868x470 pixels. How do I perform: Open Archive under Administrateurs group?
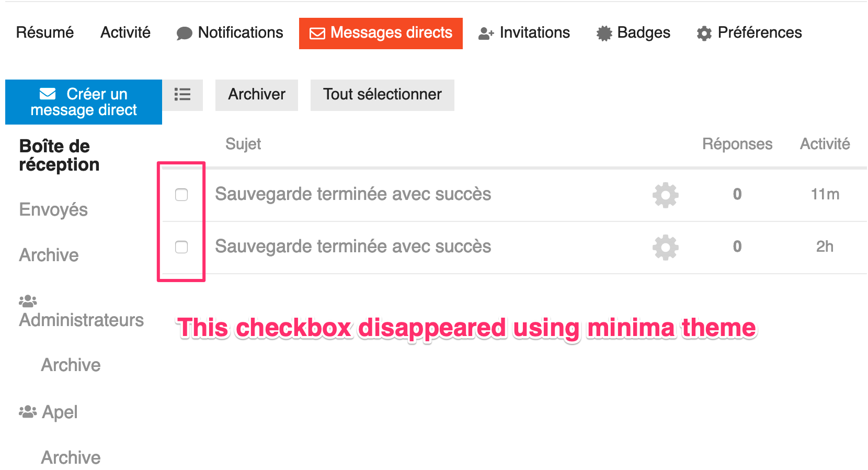tap(71, 365)
